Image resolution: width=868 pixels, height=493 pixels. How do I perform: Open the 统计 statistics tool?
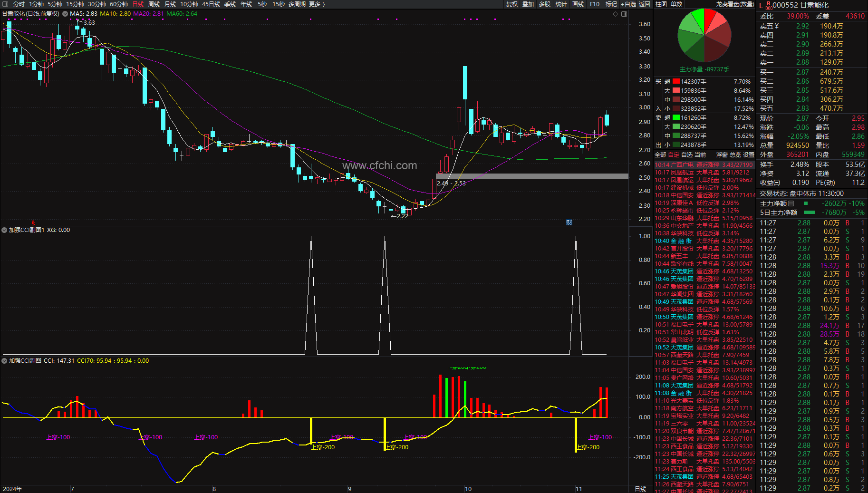pos(561,4)
